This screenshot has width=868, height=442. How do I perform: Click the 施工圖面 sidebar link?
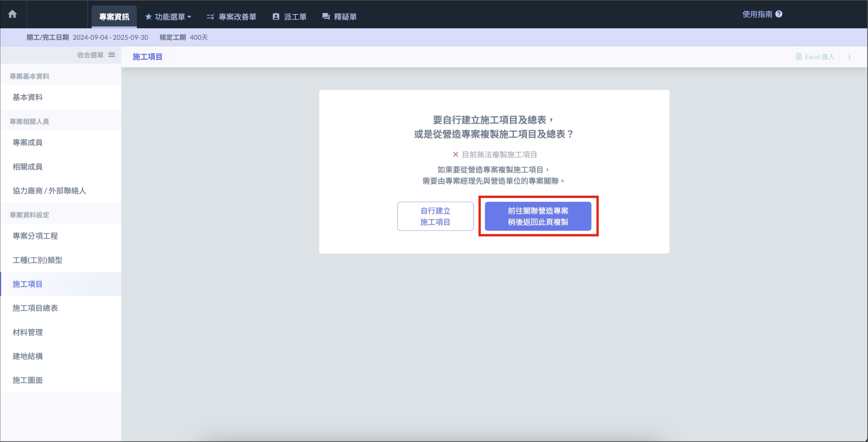(28, 380)
